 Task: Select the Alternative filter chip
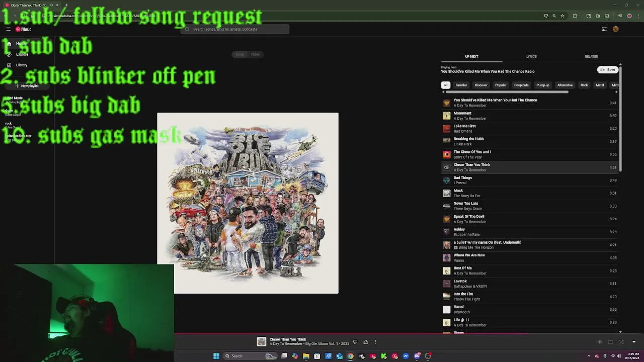click(565, 85)
